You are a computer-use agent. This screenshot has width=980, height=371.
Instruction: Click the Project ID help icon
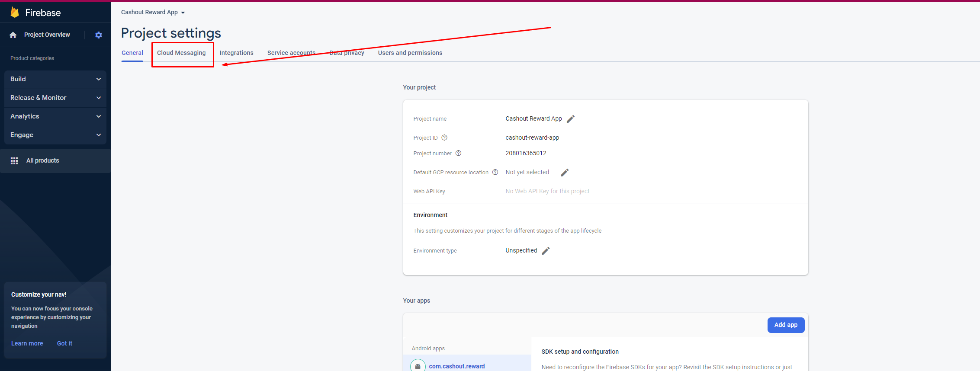pos(444,138)
